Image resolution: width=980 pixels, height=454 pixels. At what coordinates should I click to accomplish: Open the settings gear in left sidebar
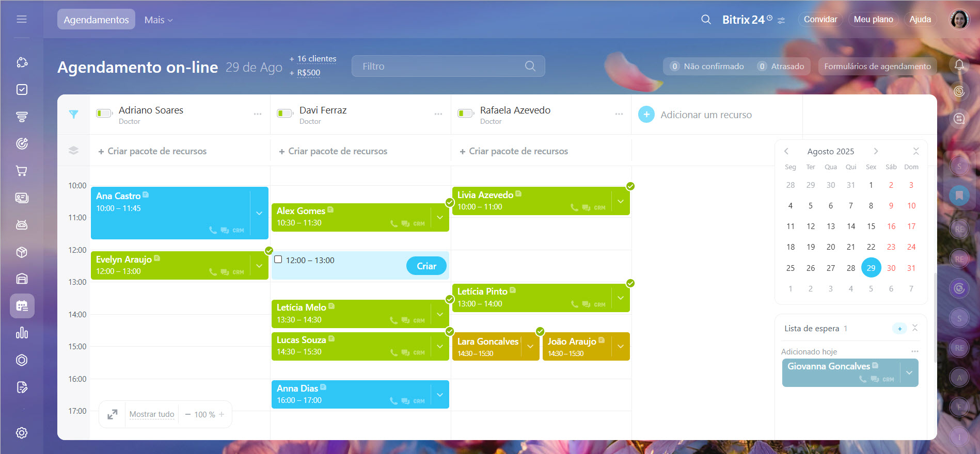22,433
